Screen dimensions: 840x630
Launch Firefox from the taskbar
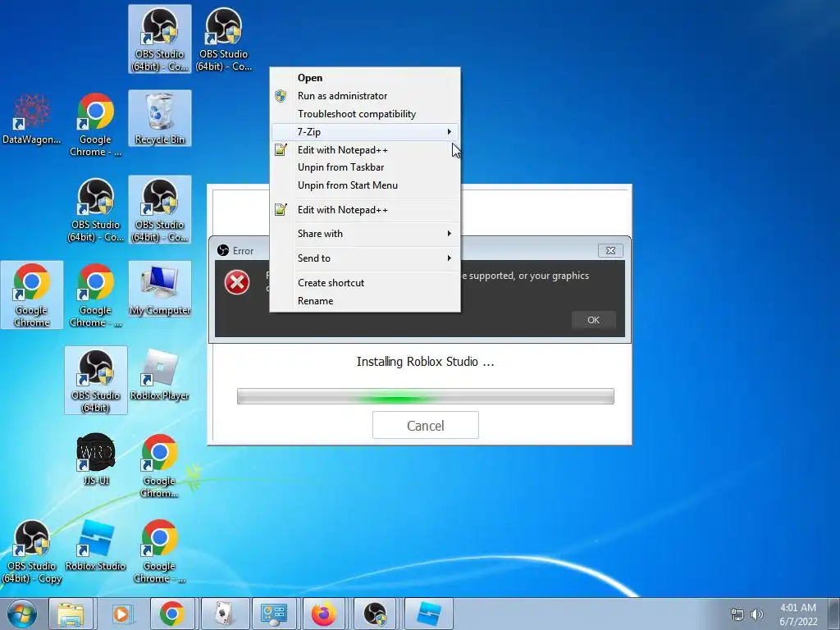tap(325, 614)
